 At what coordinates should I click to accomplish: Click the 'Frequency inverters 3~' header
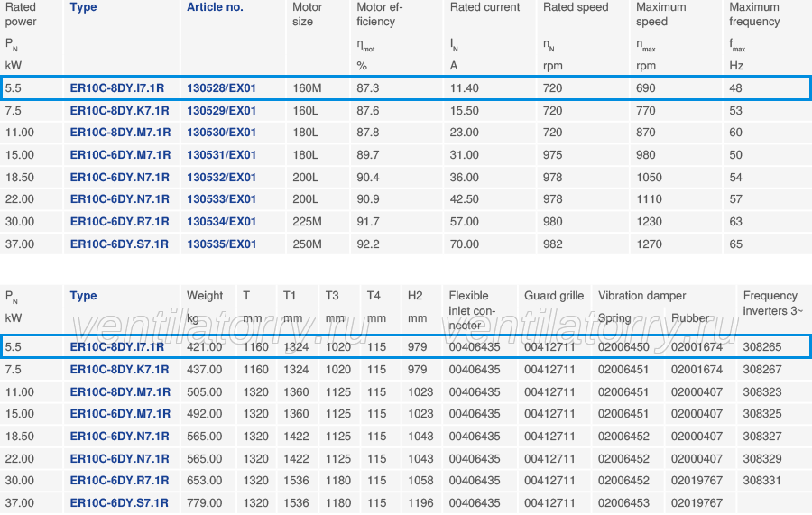pyautogui.click(x=772, y=303)
